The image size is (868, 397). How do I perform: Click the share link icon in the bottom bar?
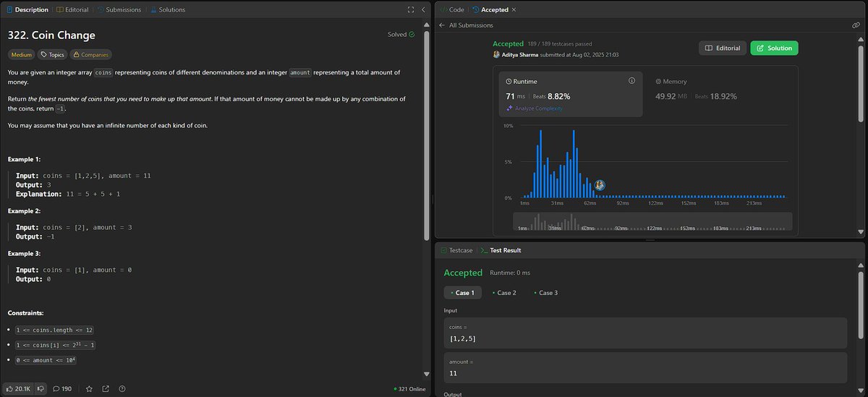[x=106, y=388]
